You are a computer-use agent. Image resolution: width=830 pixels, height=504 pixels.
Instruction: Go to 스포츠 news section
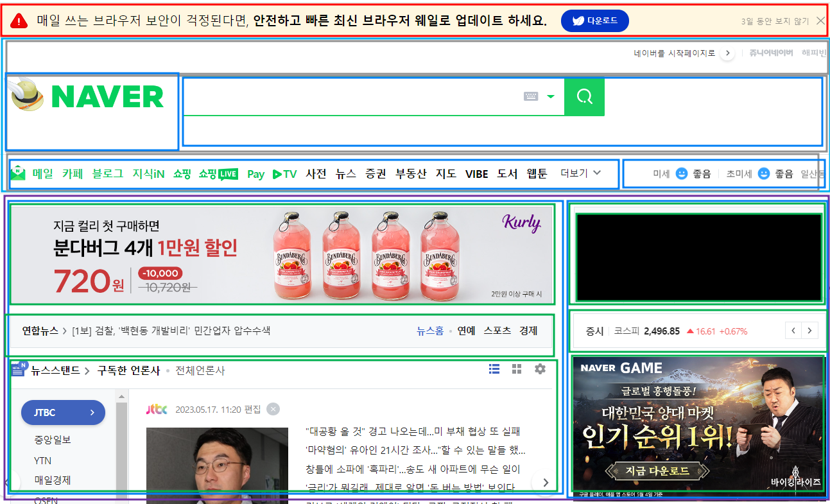coord(497,331)
